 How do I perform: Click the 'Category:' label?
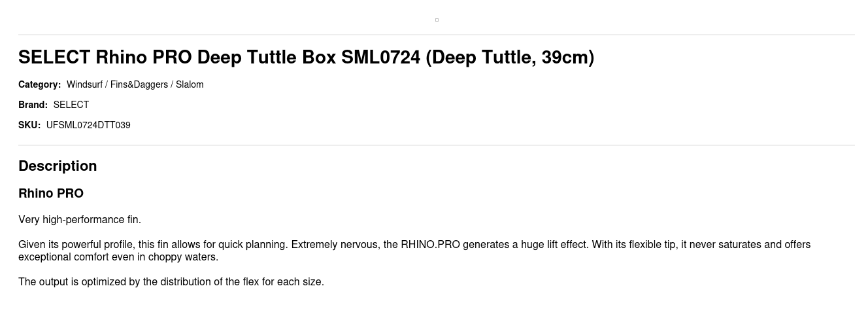click(x=39, y=84)
